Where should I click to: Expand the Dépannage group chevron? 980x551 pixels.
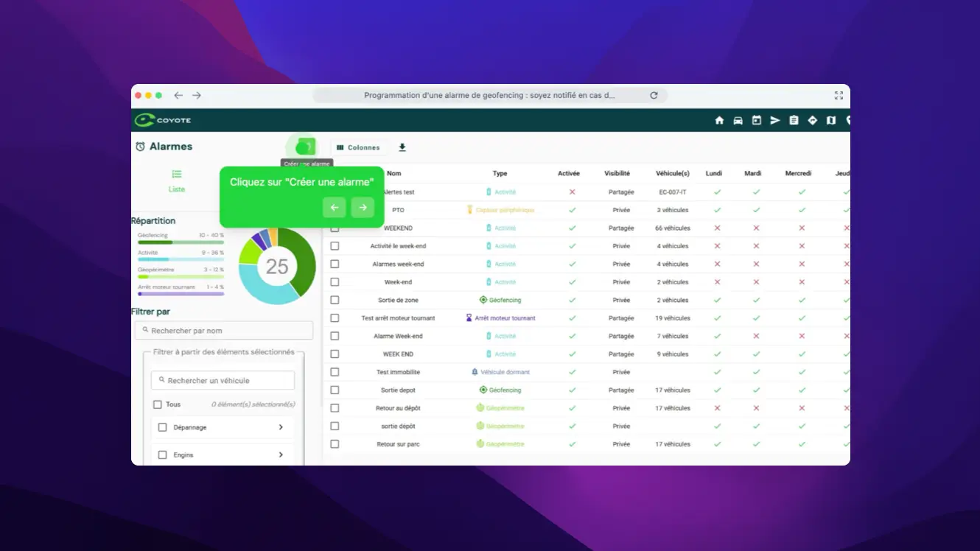coord(281,427)
